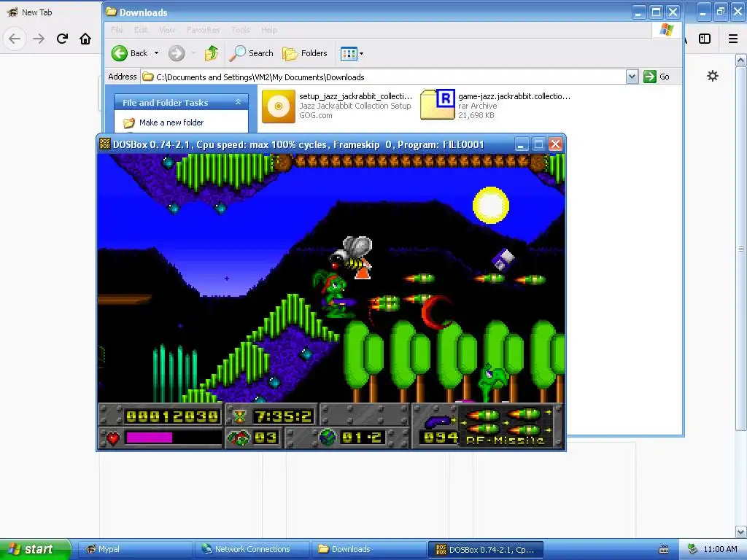Open the Tools menu in Downloads
The image size is (747, 560).
241,30
